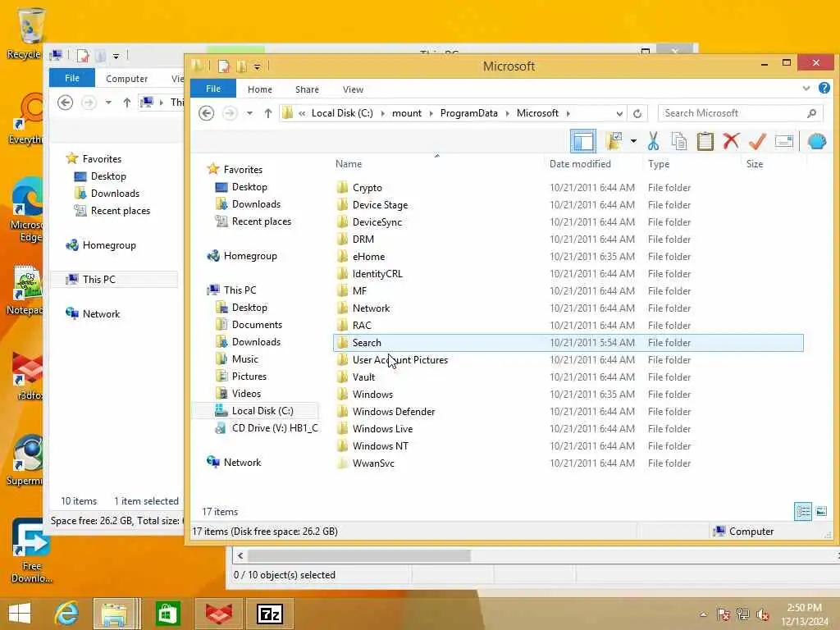Click the network tray icon

click(x=742, y=614)
